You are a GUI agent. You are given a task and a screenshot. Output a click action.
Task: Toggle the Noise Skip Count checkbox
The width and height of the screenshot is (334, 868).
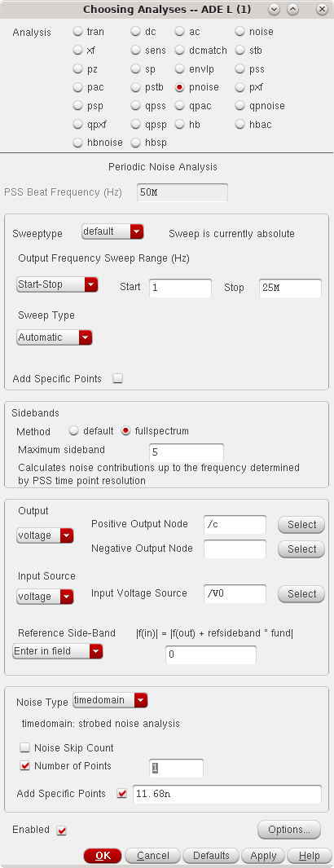[x=25, y=748]
